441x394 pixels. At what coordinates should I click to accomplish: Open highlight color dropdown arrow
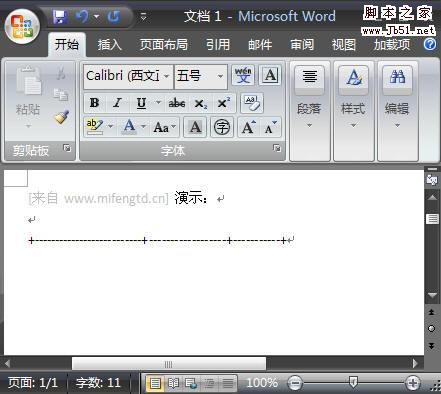coord(111,127)
